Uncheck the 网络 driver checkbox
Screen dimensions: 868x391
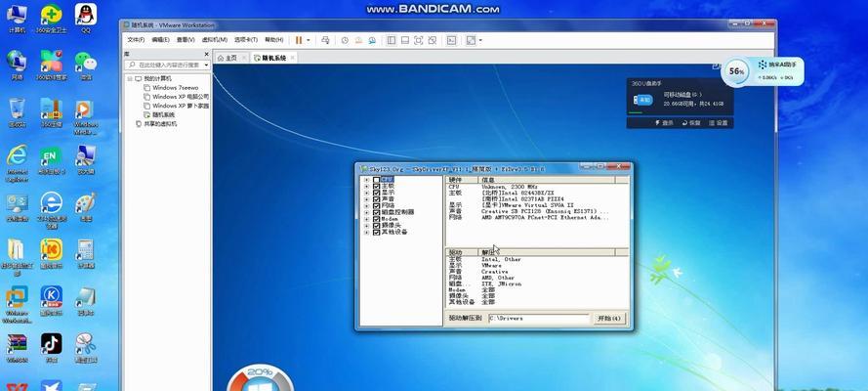pyautogui.click(x=377, y=206)
